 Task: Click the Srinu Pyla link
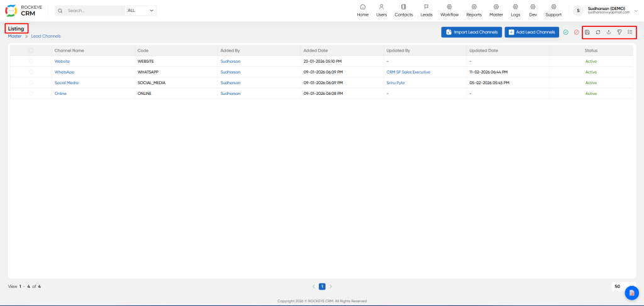pos(396,82)
